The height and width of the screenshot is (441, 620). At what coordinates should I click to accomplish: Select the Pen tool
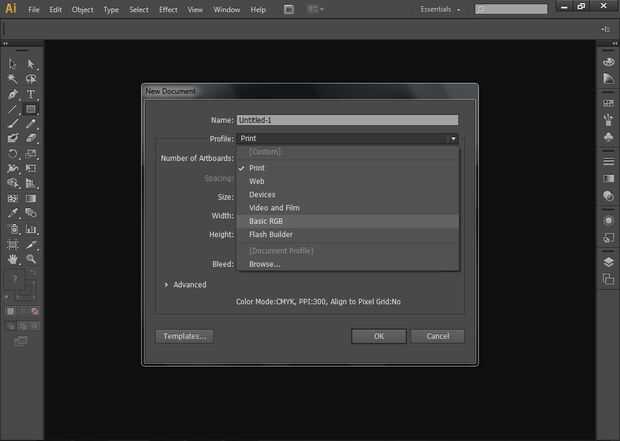click(x=12, y=94)
